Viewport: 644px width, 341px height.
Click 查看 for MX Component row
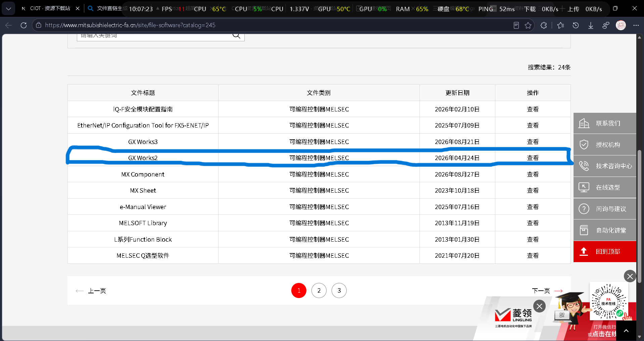(533, 174)
